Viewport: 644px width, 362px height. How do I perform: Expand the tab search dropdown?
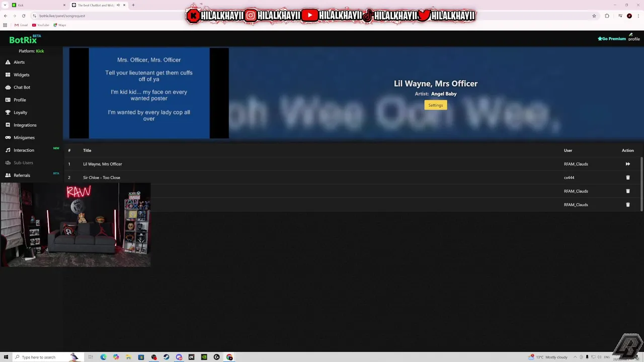click(5, 5)
